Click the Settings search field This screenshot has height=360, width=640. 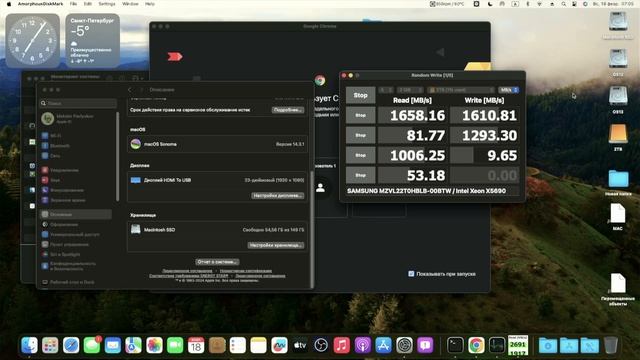point(78,103)
